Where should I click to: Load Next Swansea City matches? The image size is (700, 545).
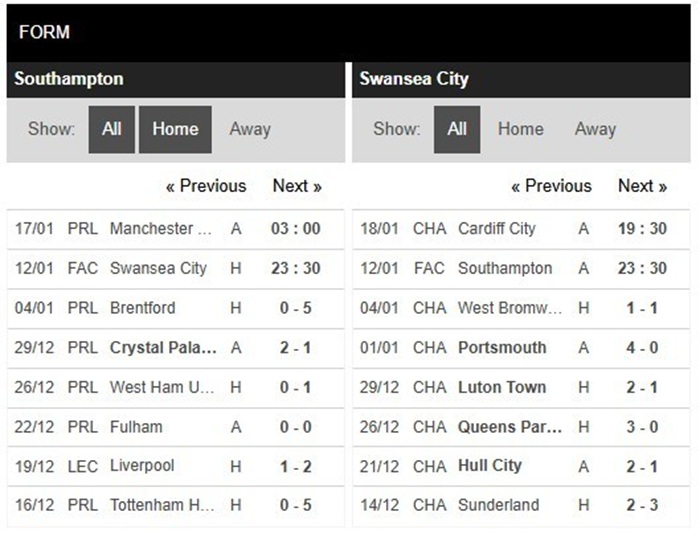pyautogui.click(x=642, y=186)
